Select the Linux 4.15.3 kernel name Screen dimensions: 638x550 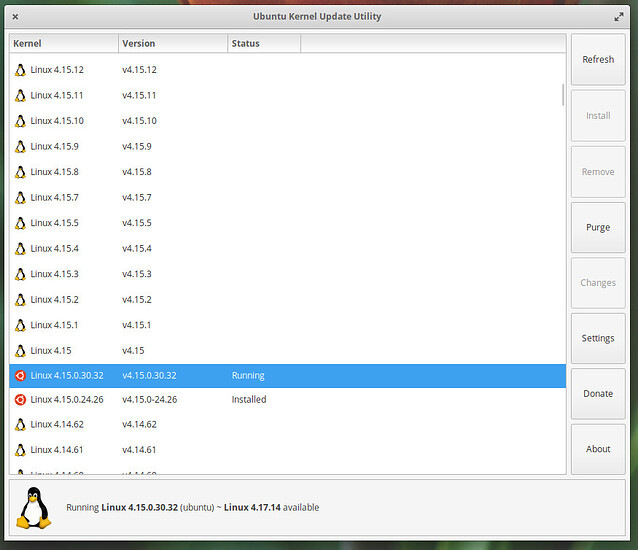(x=55, y=274)
